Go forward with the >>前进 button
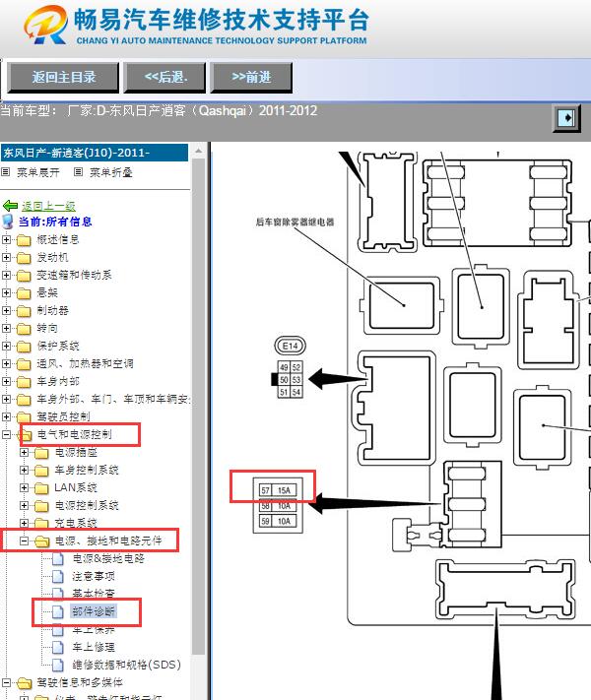Image resolution: width=591 pixels, height=700 pixels. pos(251,77)
